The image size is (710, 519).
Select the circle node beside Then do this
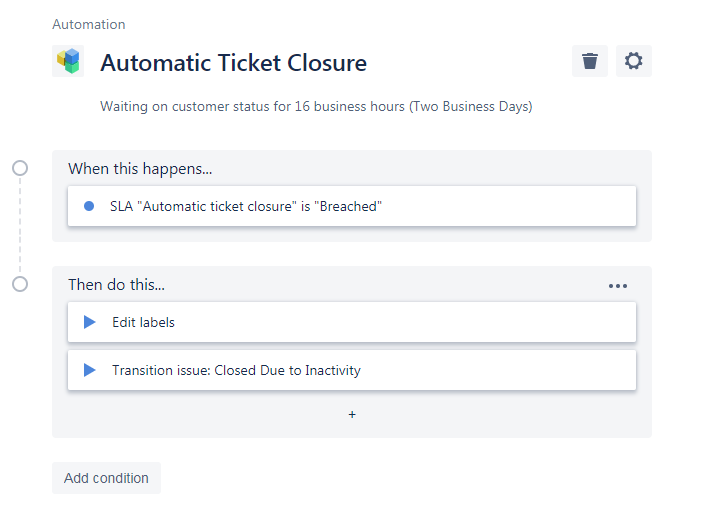(x=20, y=284)
